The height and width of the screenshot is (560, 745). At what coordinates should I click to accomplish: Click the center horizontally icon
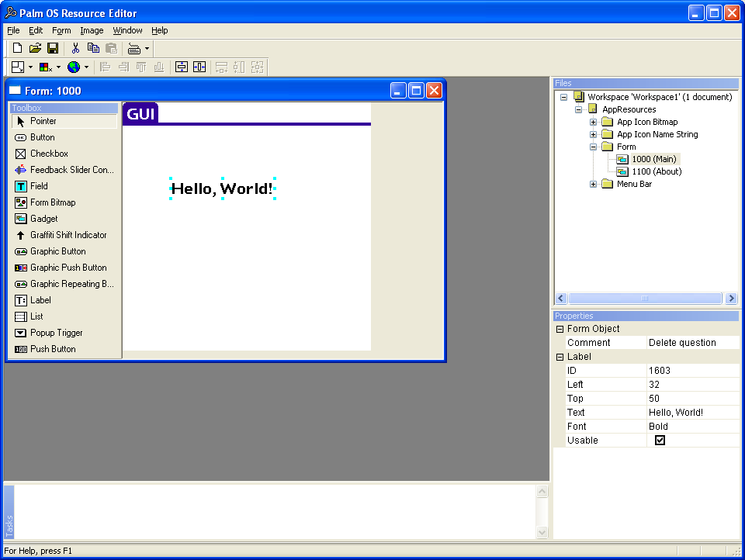tap(199, 67)
